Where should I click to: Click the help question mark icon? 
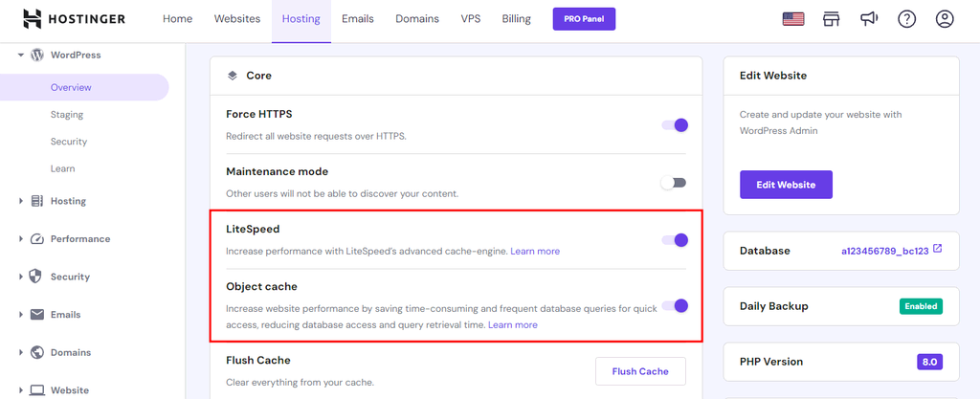[906, 19]
